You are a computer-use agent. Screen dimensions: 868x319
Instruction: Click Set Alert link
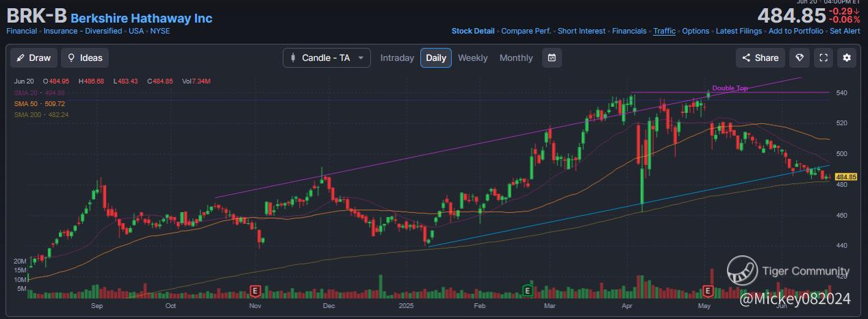[x=845, y=31]
